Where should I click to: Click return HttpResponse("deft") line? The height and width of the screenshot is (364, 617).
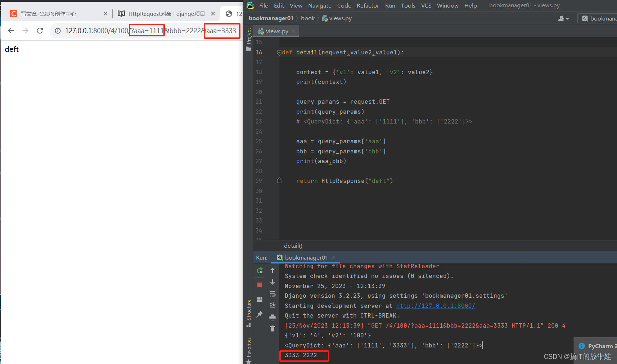click(x=344, y=181)
